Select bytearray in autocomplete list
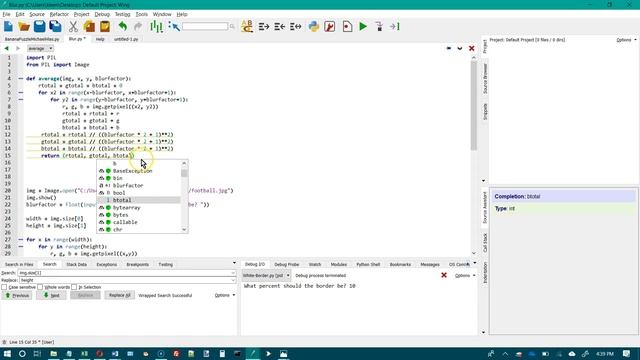640x360 pixels. 139,207
